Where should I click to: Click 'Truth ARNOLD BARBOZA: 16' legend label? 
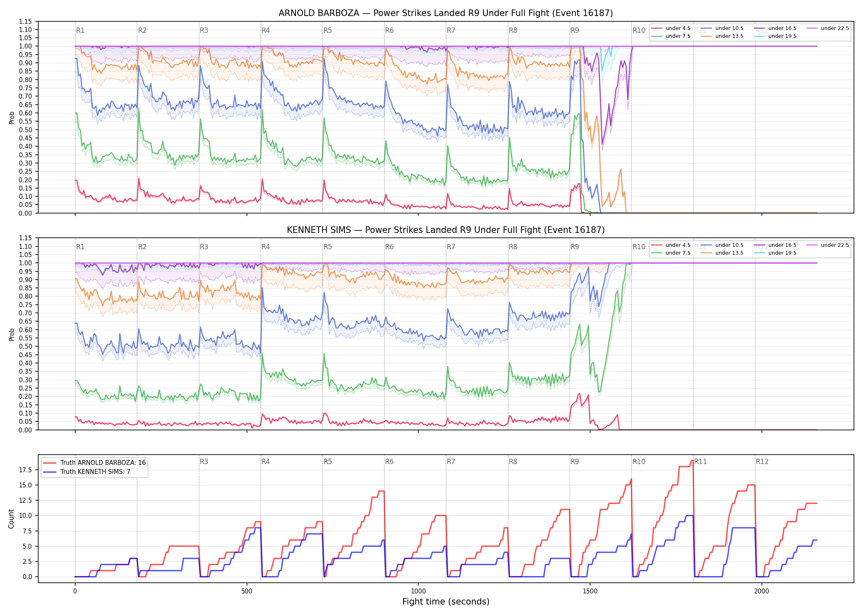103,463
